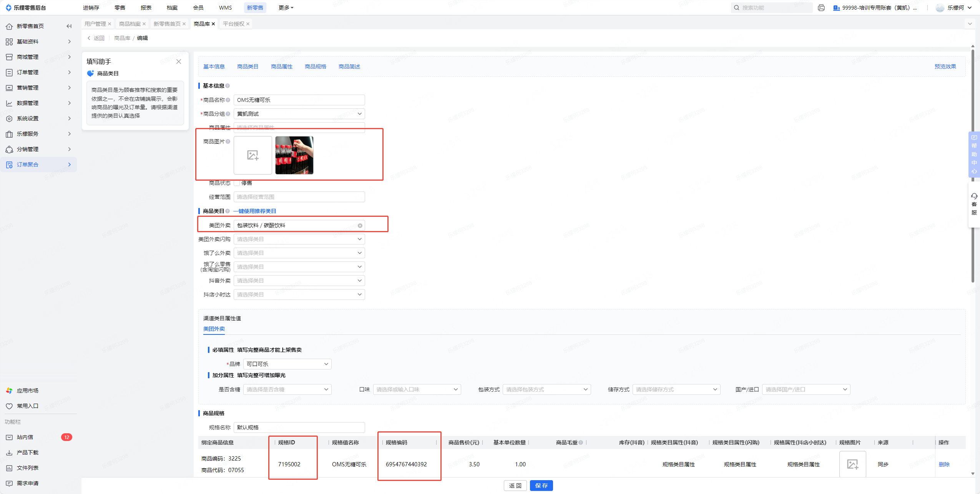This screenshot has width=980, height=494.
Task: Collapse the sidebar with arrow icon
Action: pyautogui.click(x=69, y=26)
